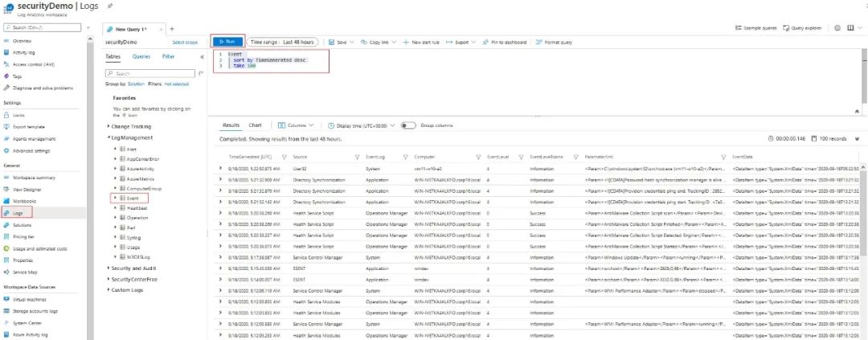Filter the ParameterXml column
868x340 pixels.
pyautogui.click(x=723, y=158)
